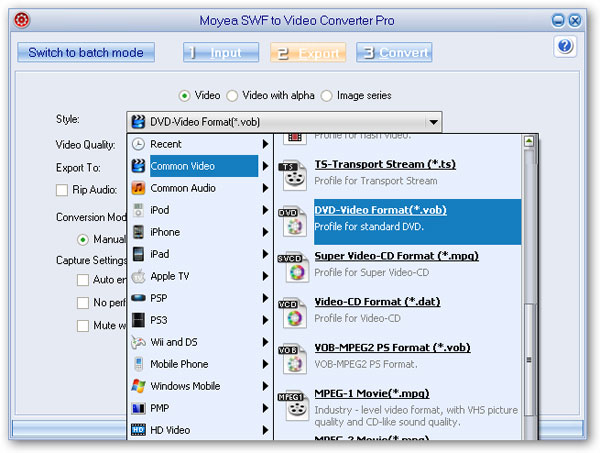The height and width of the screenshot is (453, 600).
Task: Expand the iPod submenu arrow
Action: point(265,210)
